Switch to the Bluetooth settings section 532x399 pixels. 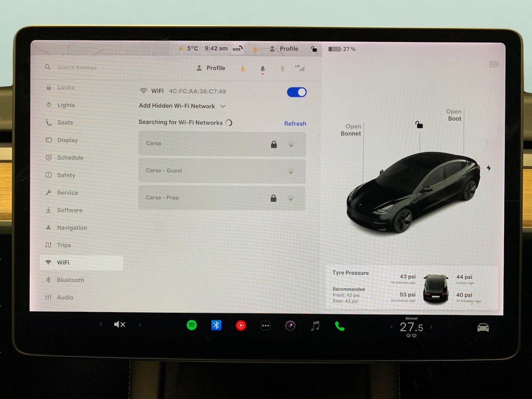click(70, 280)
